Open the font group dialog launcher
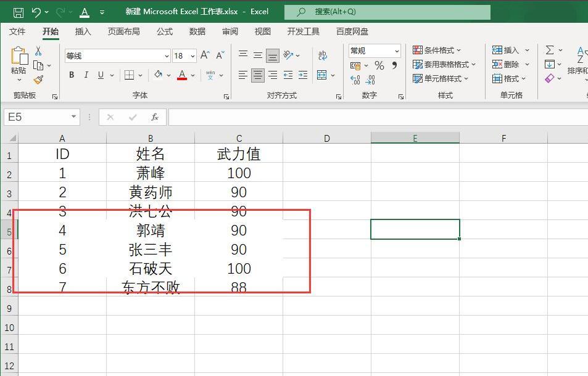The image size is (588, 376). [226, 97]
